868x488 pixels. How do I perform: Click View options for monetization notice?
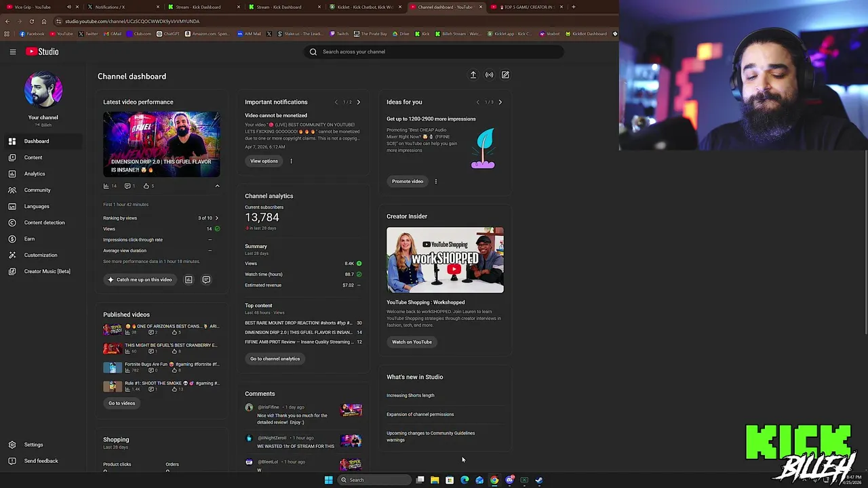coord(264,161)
